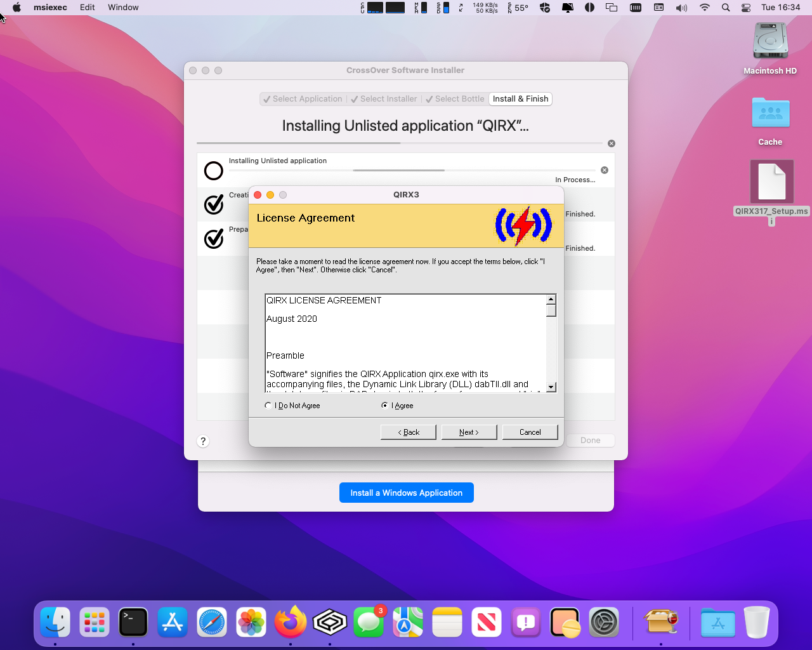Open the Applications folder in dock
812x650 pixels.
click(x=718, y=622)
